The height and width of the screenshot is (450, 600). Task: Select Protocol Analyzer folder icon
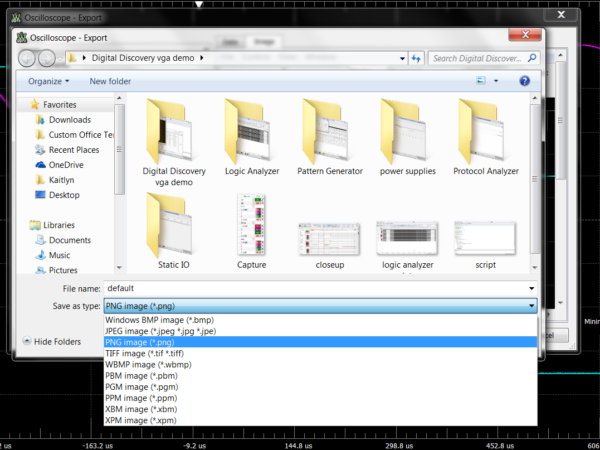point(481,131)
